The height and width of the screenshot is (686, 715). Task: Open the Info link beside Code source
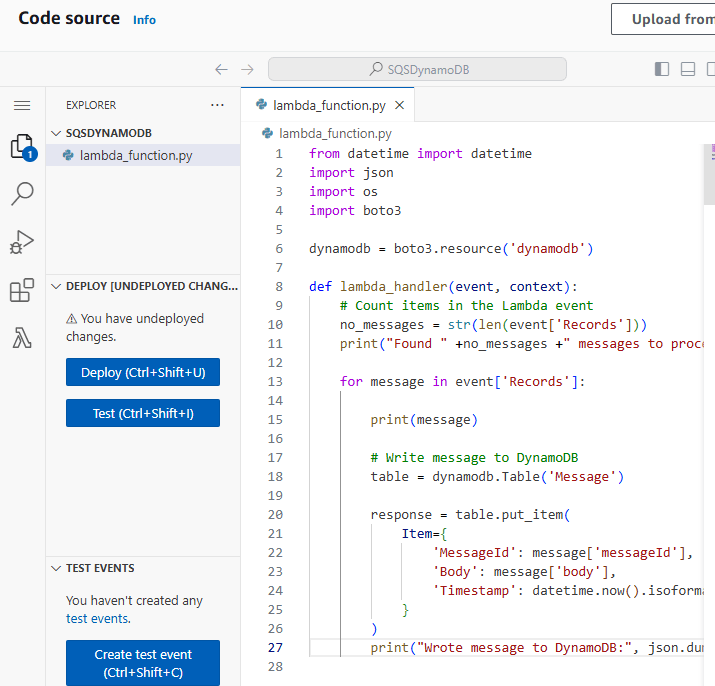pyautogui.click(x=144, y=20)
